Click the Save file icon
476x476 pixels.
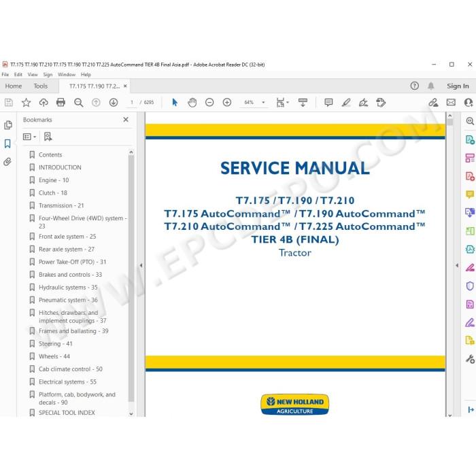tap(8, 102)
